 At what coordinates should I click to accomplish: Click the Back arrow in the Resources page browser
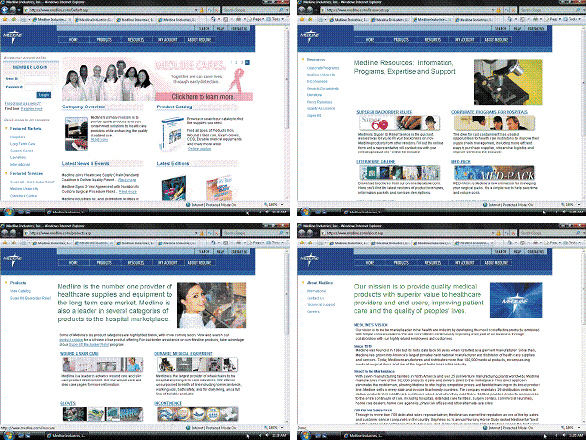302,10
